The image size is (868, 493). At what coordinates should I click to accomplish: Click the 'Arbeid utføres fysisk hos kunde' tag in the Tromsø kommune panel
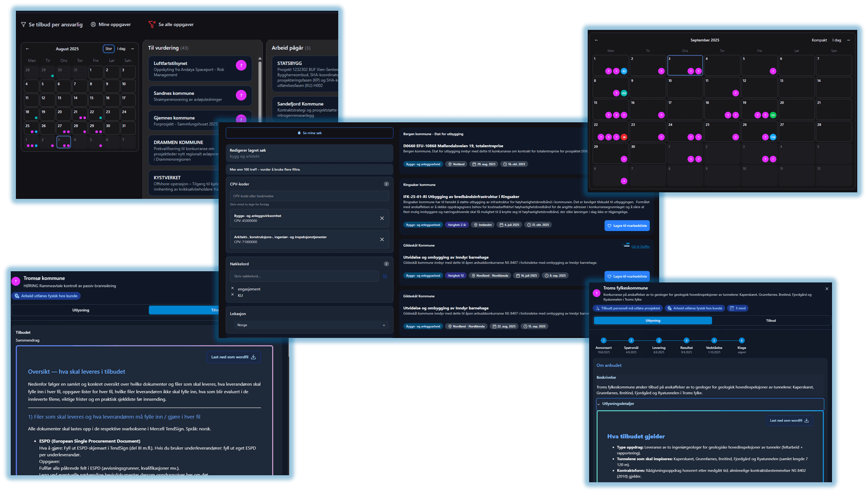(46, 296)
